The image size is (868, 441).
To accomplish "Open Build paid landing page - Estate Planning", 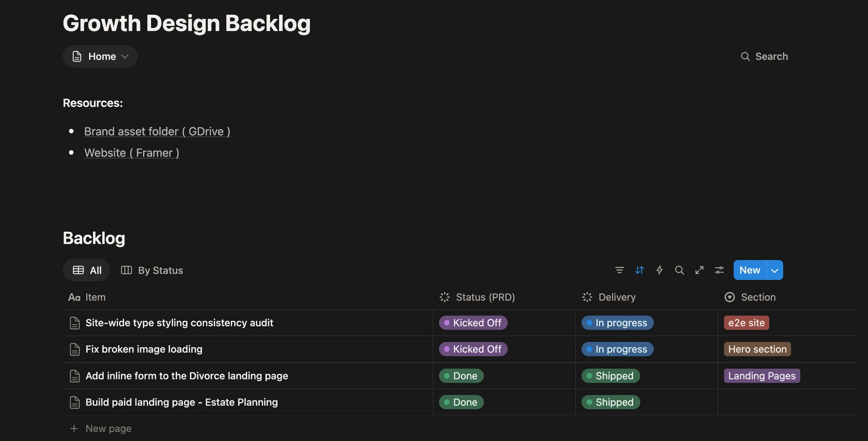I will [182, 402].
